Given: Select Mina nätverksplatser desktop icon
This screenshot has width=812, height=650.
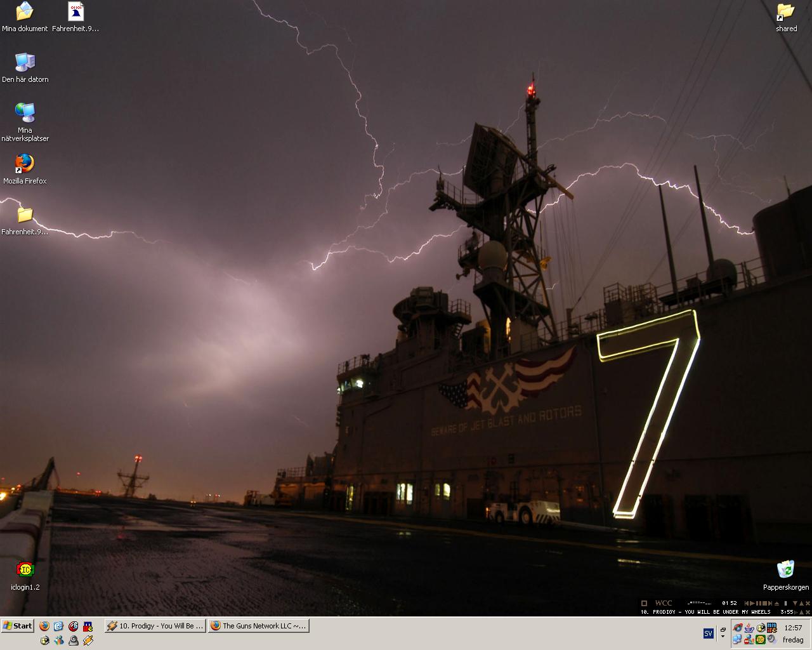Looking at the screenshot, I should tap(25, 122).
